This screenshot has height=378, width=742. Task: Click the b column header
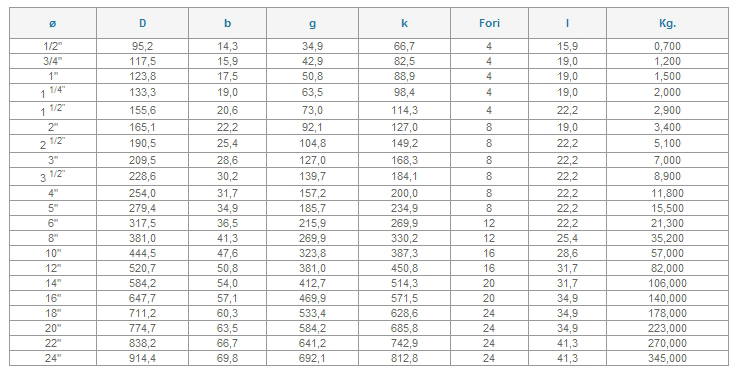point(228,23)
